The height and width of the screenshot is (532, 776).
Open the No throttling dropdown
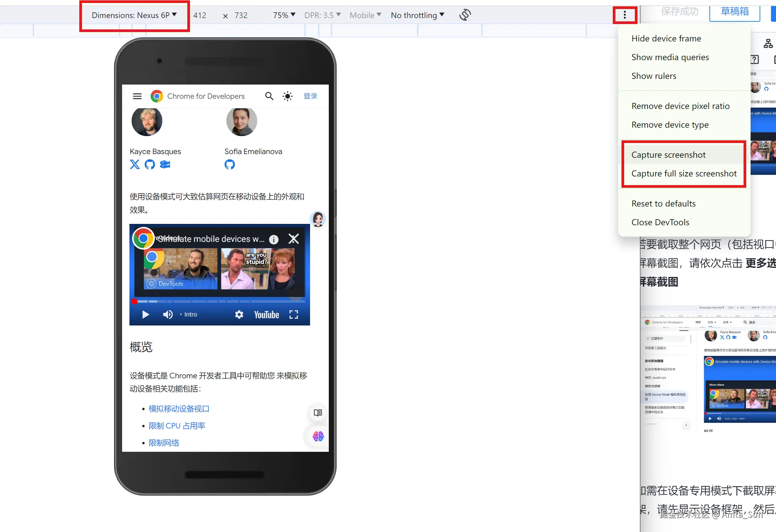pyautogui.click(x=417, y=15)
